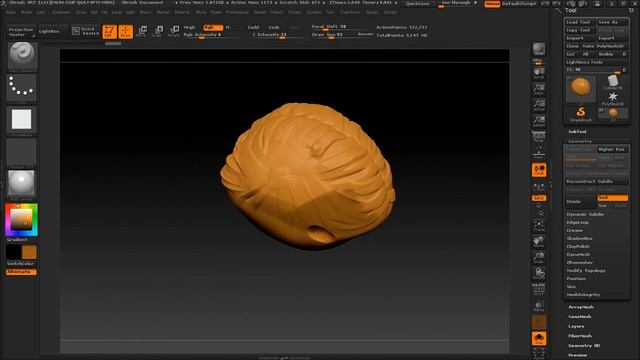Click Make PolyMesh3D button
Viewport: 640px width, 360px height.
pos(604,46)
